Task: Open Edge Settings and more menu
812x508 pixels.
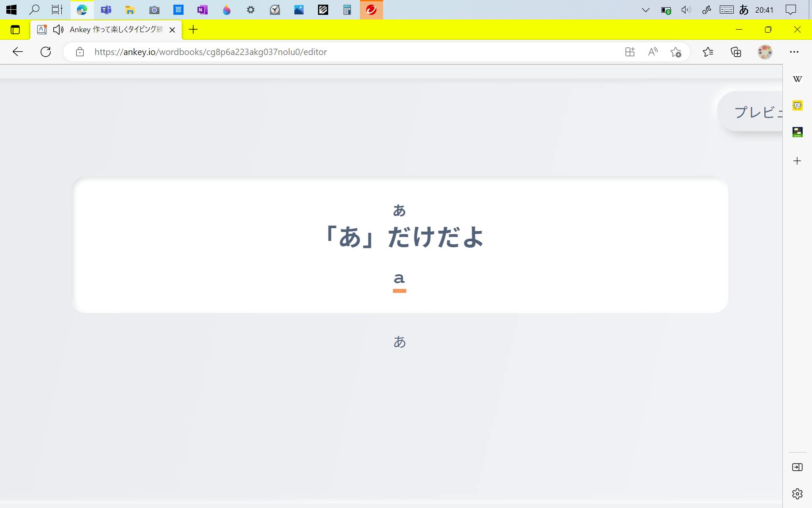Action: pos(794,52)
